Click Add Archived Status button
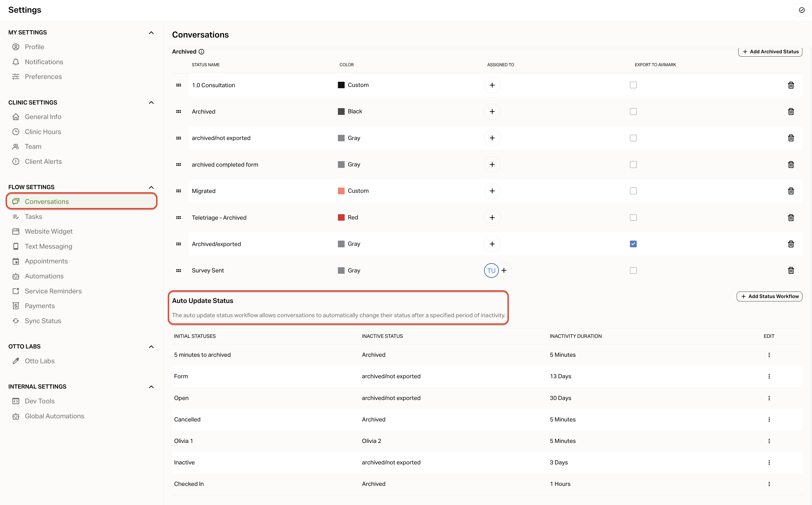Image resolution: width=812 pixels, height=505 pixels. click(770, 52)
